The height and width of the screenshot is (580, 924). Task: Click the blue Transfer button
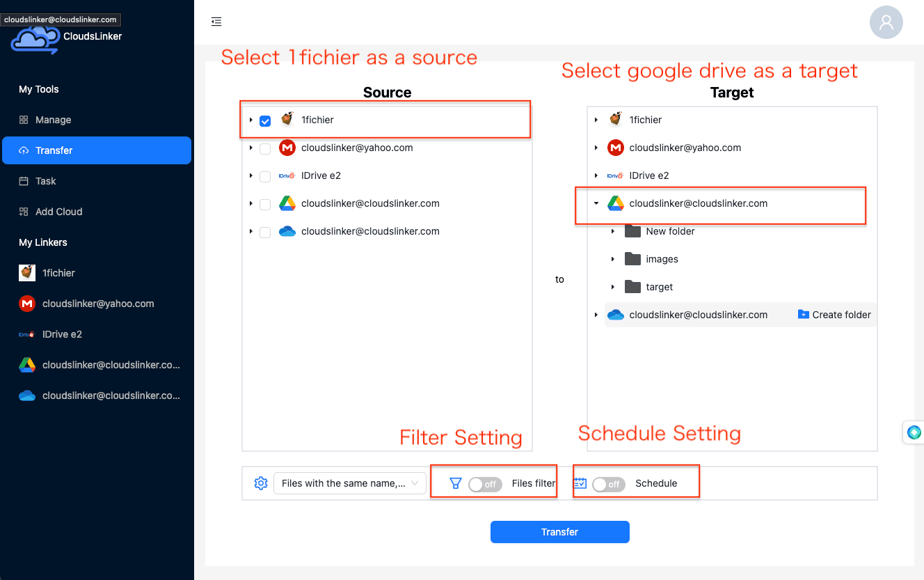click(560, 532)
